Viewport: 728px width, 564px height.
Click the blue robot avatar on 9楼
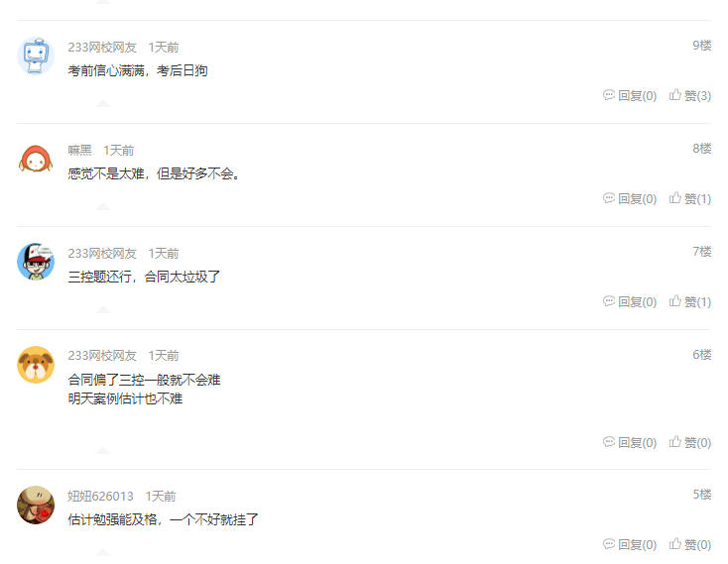click(x=36, y=56)
